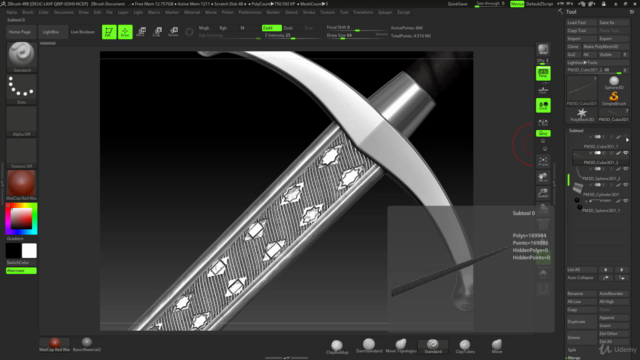The image size is (640, 360).
Task: Click the Load Tool button
Action: [582, 22]
